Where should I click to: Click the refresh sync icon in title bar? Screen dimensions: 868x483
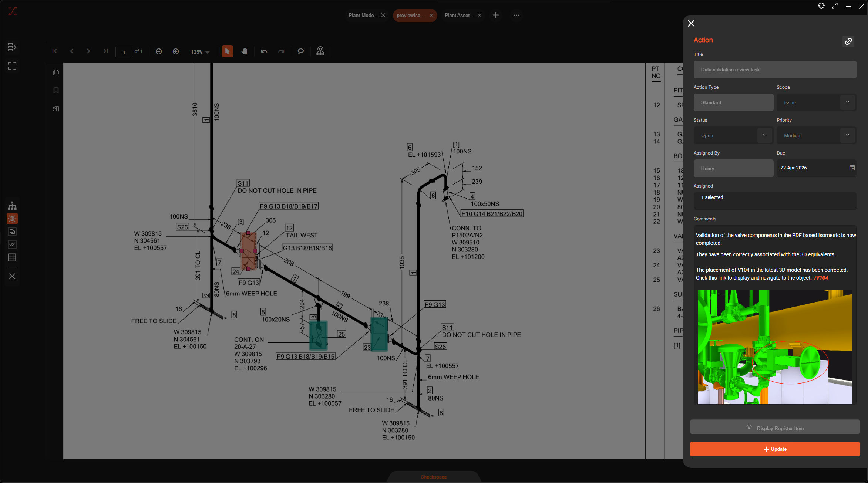[821, 6]
